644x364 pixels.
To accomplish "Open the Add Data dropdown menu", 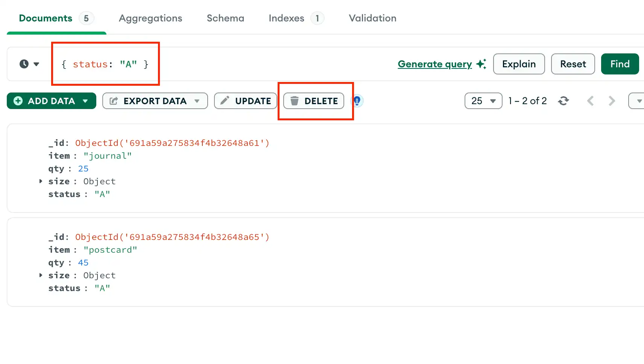I will (85, 101).
